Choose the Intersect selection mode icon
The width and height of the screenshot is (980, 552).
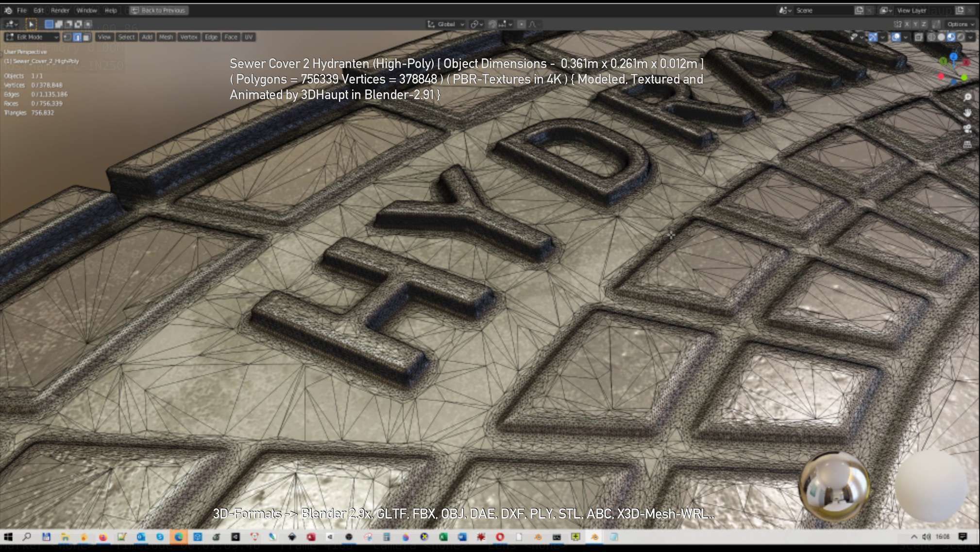point(88,24)
